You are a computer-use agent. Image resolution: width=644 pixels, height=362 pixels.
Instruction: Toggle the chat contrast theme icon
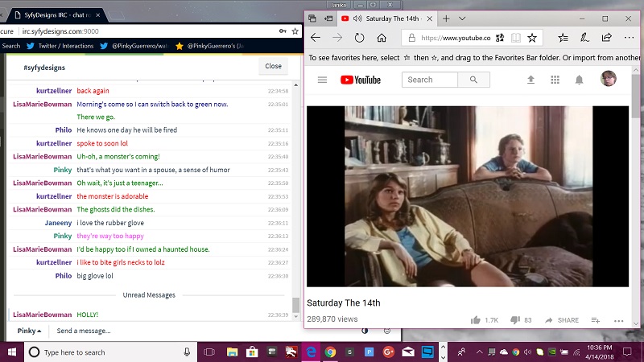coord(365,331)
